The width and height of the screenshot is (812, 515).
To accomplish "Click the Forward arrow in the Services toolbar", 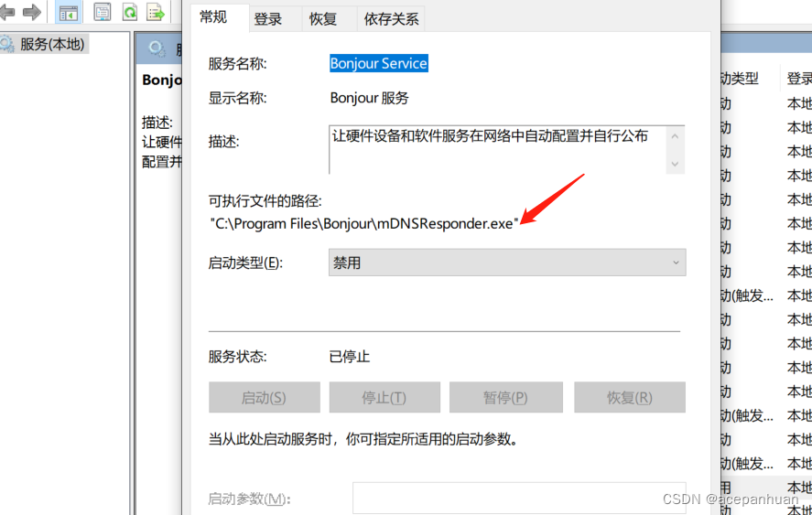I will coord(32,12).
